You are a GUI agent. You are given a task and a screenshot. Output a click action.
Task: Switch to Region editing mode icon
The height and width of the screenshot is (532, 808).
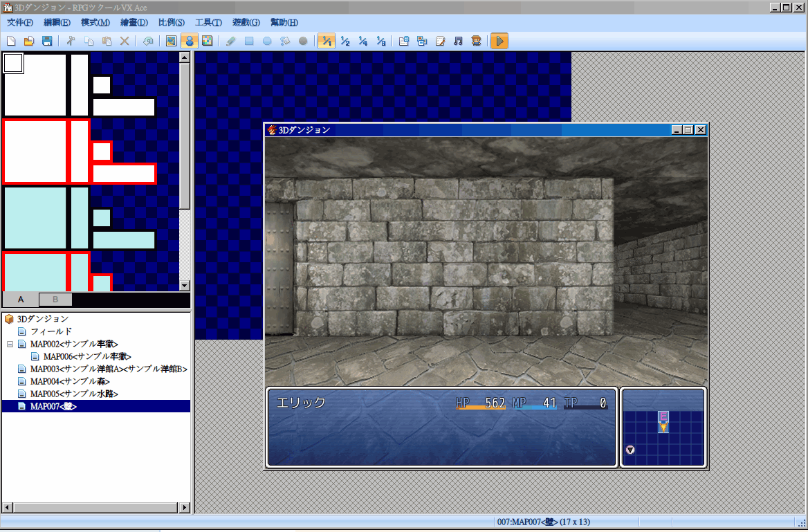click(x=207, y=42)
